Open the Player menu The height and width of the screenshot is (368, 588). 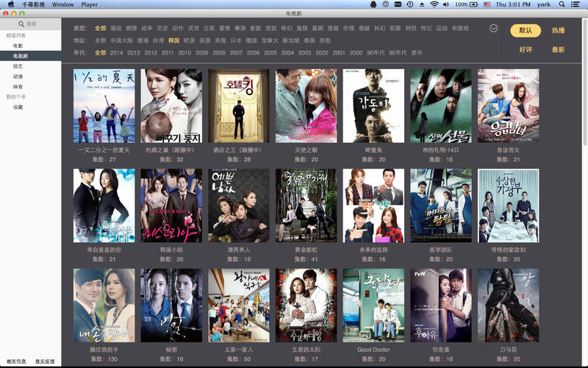coord(90,4)
